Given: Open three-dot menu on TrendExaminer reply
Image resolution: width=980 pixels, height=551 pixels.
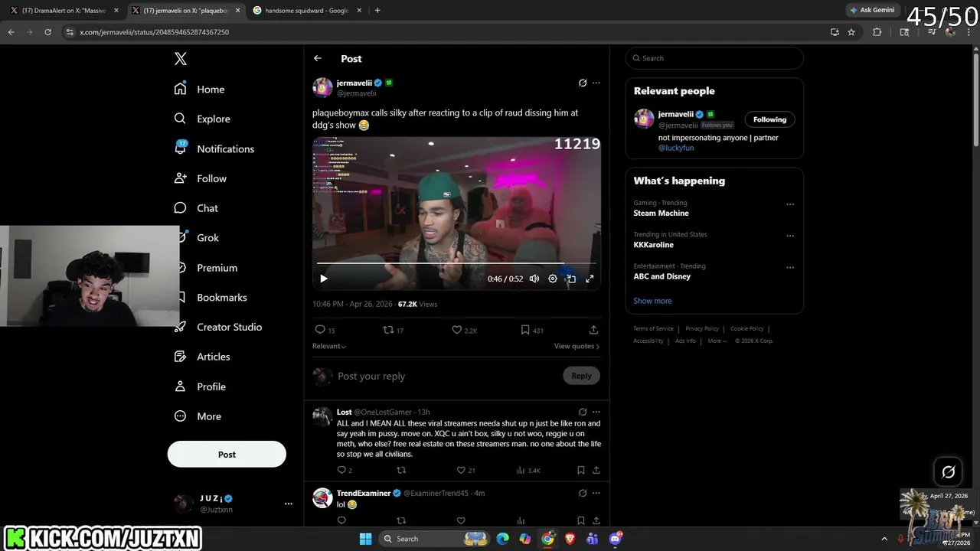Looking at the screenshot, I should [596, 493].
